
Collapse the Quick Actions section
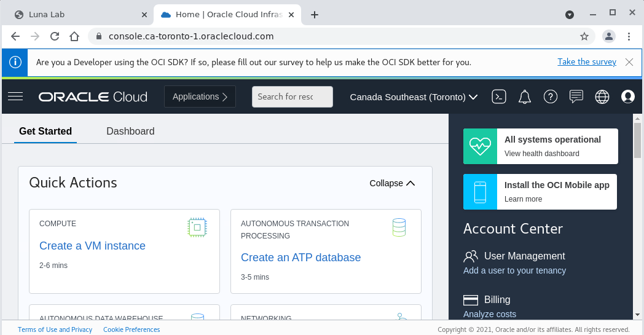(x=392, y=183)
